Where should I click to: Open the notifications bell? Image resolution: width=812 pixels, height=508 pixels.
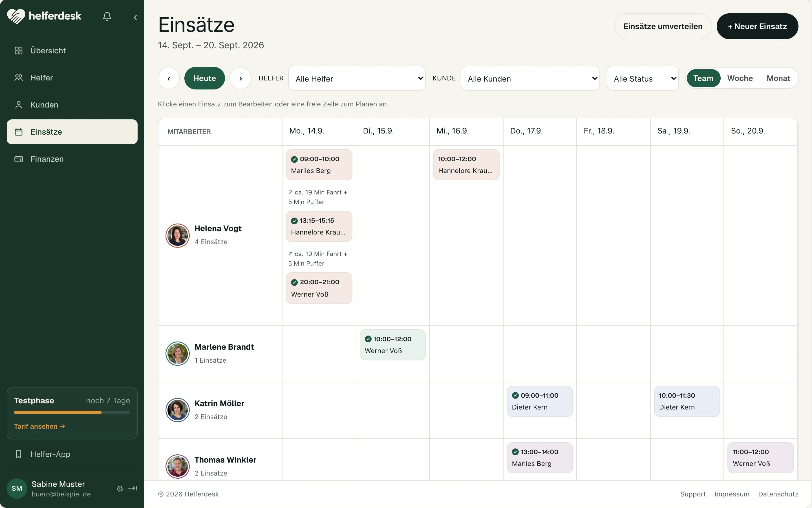tap(107, 16)
